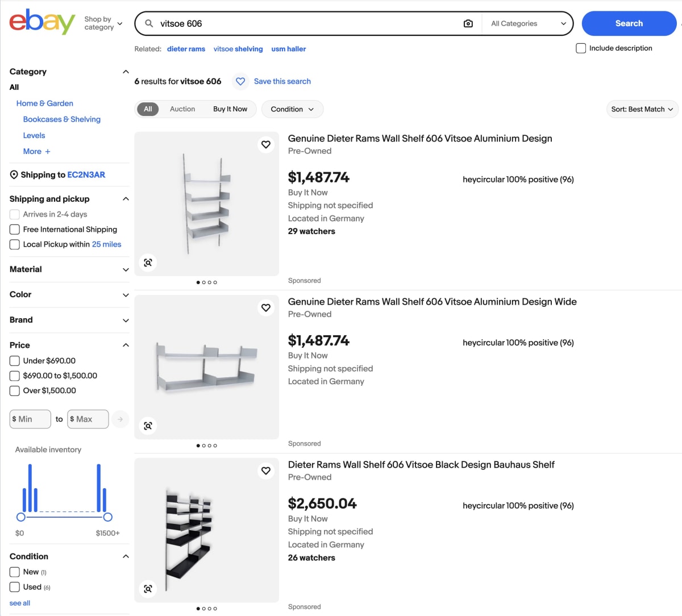Select the Auction tab

coord(182,109)
